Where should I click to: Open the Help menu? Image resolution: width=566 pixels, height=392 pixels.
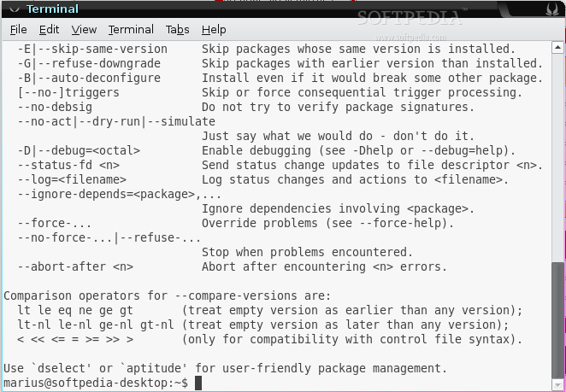(x=214, y=30)
